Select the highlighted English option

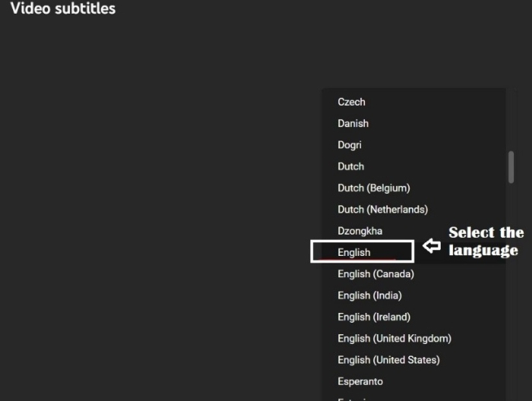(x=354, y=252)
